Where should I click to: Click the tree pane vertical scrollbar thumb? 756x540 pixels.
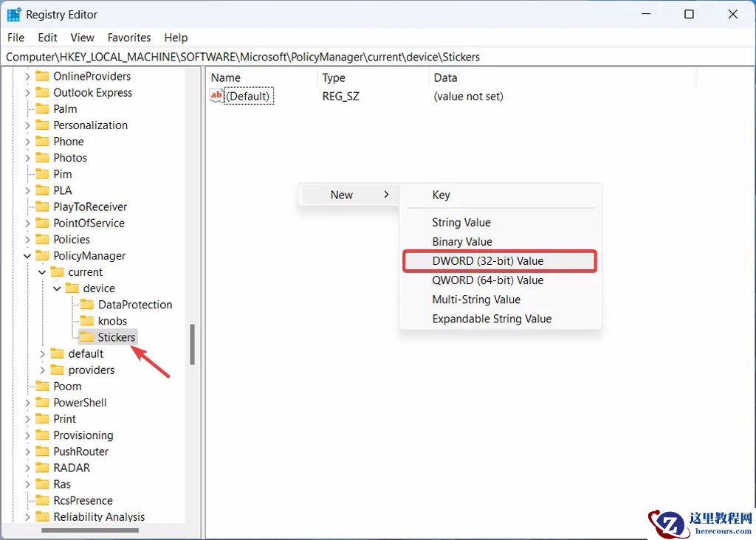193,345
